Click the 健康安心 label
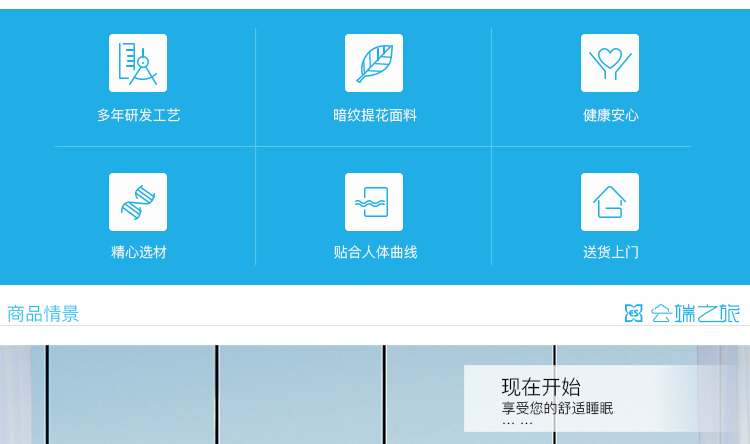750x444 pixels. coord(610,115)
